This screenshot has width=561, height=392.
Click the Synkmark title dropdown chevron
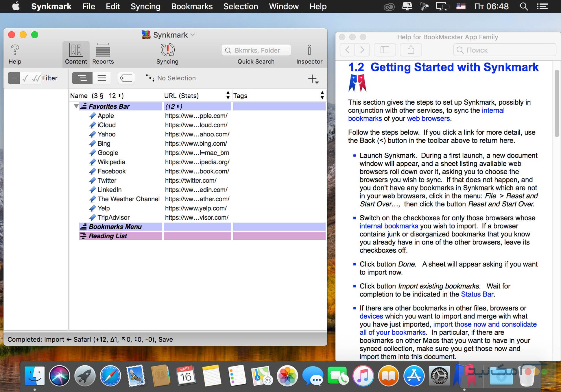click(x=193, y=35)
